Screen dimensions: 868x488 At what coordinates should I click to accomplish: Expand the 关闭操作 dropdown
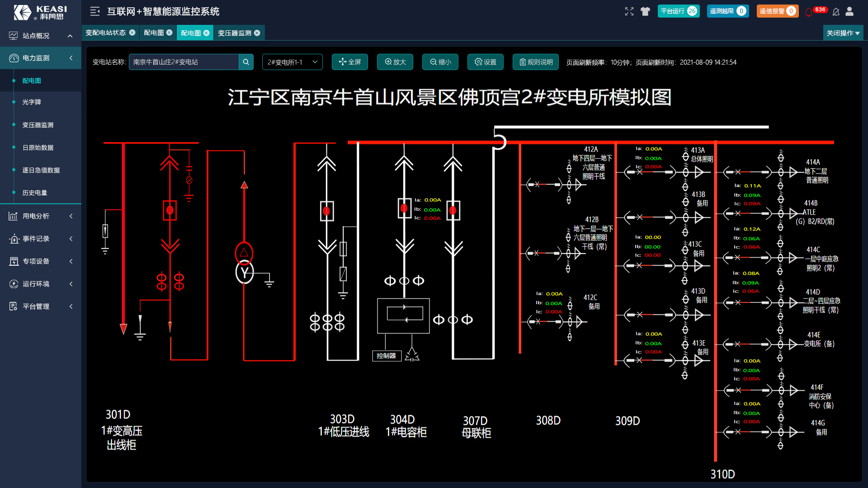tap(843, 33)
